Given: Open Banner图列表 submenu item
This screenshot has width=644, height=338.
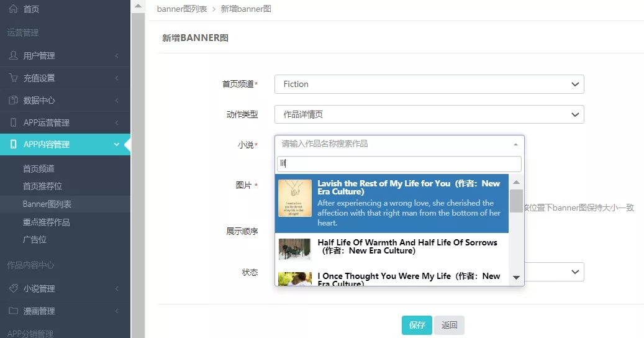Looking at the screenshot, I should click(47, 204).
